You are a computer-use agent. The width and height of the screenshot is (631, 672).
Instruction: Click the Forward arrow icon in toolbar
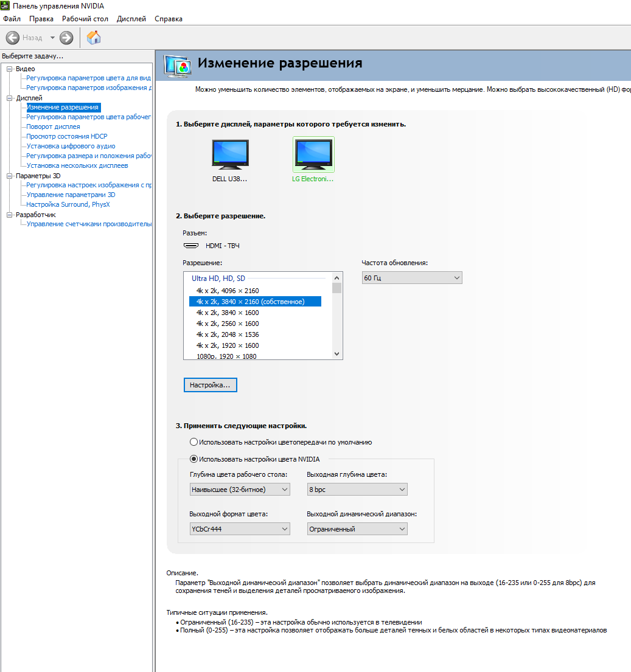point(66,38)
